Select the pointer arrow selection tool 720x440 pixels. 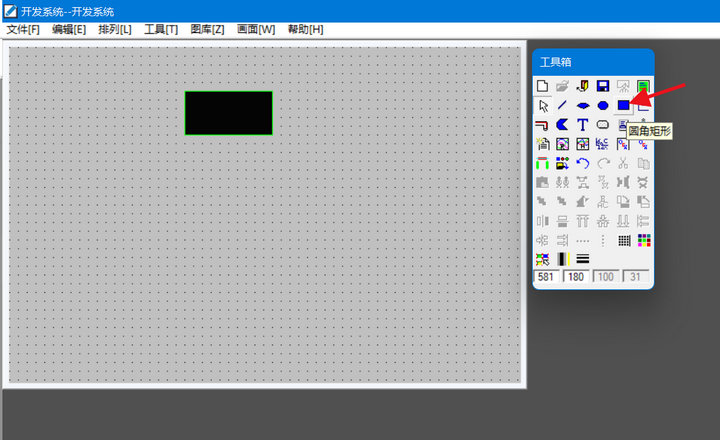coord(543,105)
